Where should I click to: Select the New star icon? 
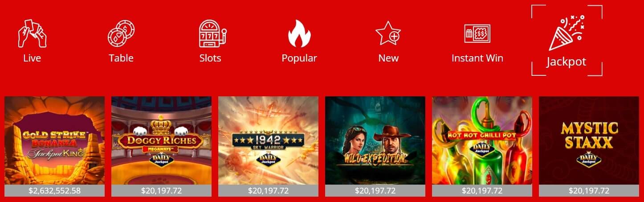[388, 33]
